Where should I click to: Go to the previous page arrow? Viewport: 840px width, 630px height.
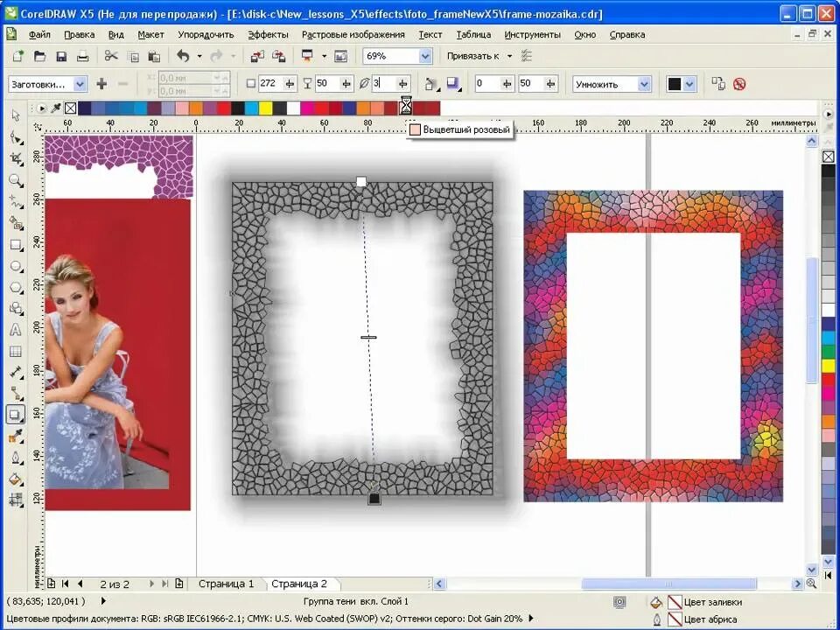[x=80, y=584]
